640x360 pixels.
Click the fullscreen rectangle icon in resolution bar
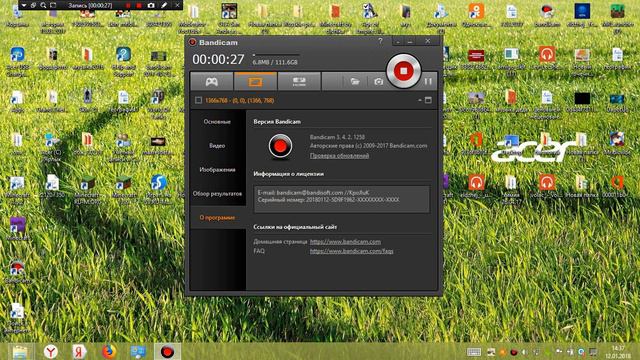[x=428, y=100]
